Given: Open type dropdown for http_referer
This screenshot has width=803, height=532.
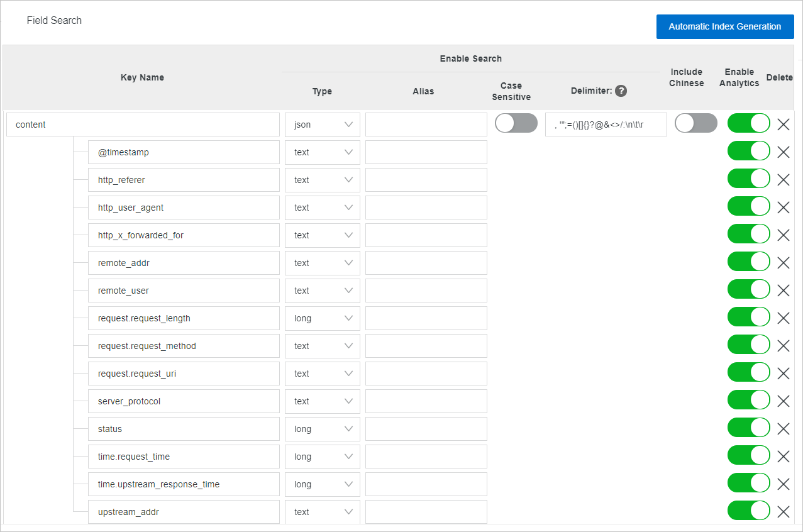Looking at the screenshot, I should tap(323, 180).
